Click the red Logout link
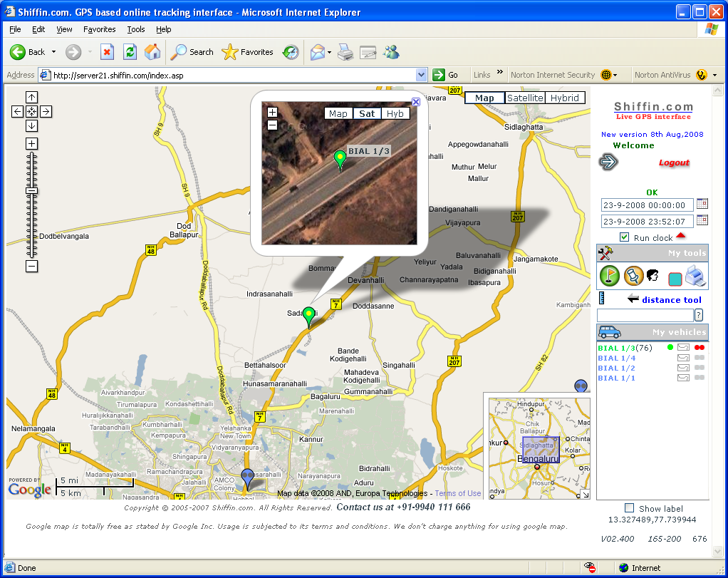This screenshot has height=578, width=728. tap(674, 162)
